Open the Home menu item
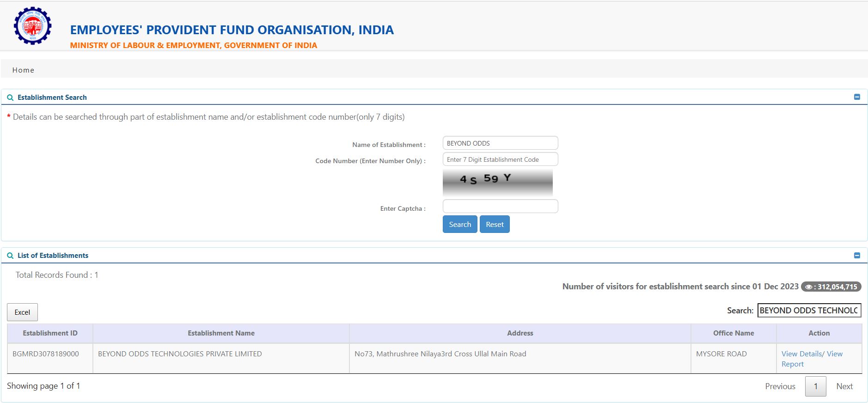 pyautogui.click(x=23, y=70)
